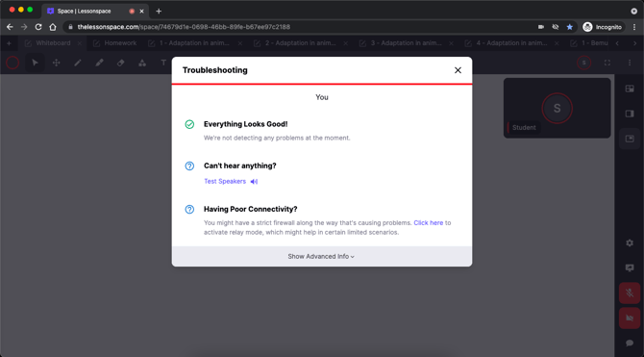
Task: Click the Student video thumbnail
Action: click(x=557, y=108)
